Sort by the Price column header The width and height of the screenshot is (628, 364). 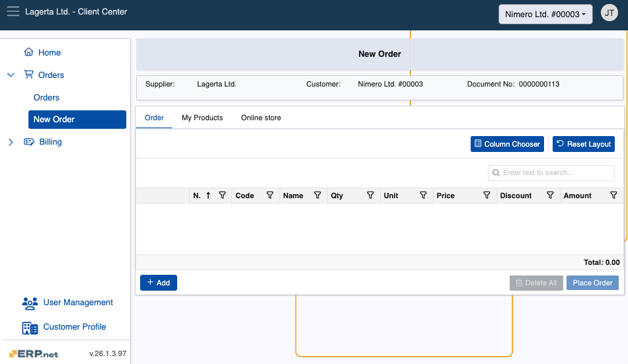pos(446,196)
